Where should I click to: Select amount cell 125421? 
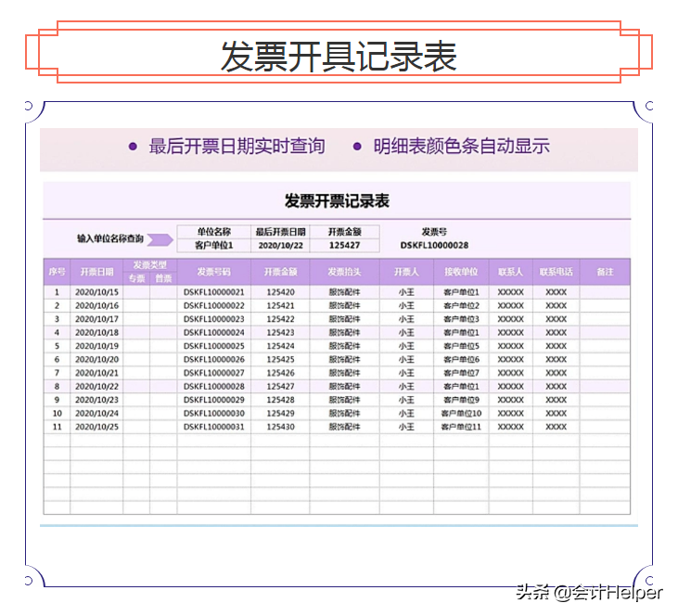click(x=281, y=305)
